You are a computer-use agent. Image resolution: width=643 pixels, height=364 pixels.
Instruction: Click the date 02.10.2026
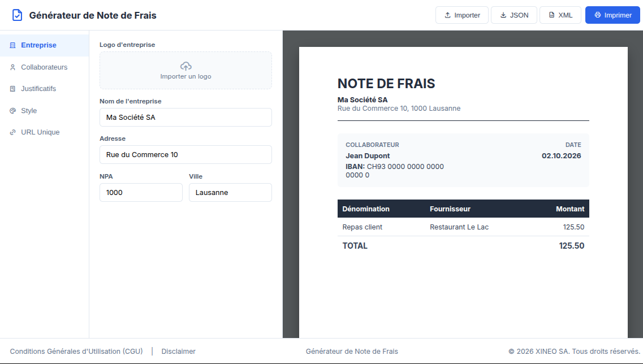pyautogui.click(x=562, y=156)
